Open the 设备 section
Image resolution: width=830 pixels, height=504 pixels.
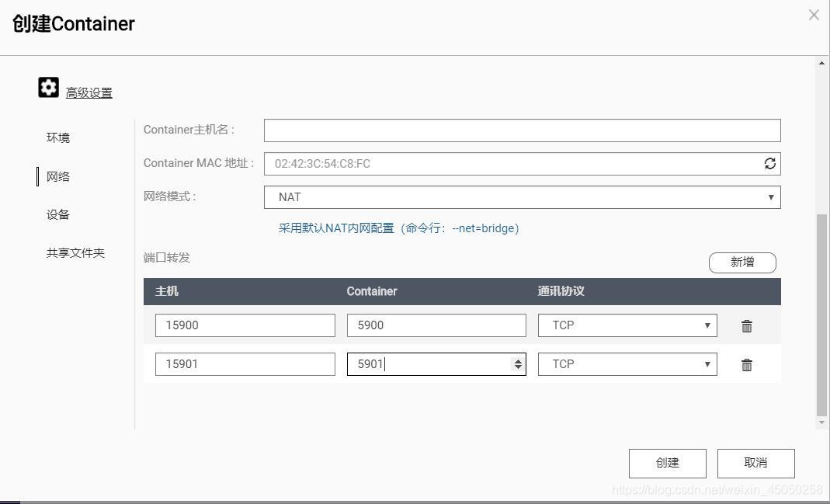pos(58,214)
